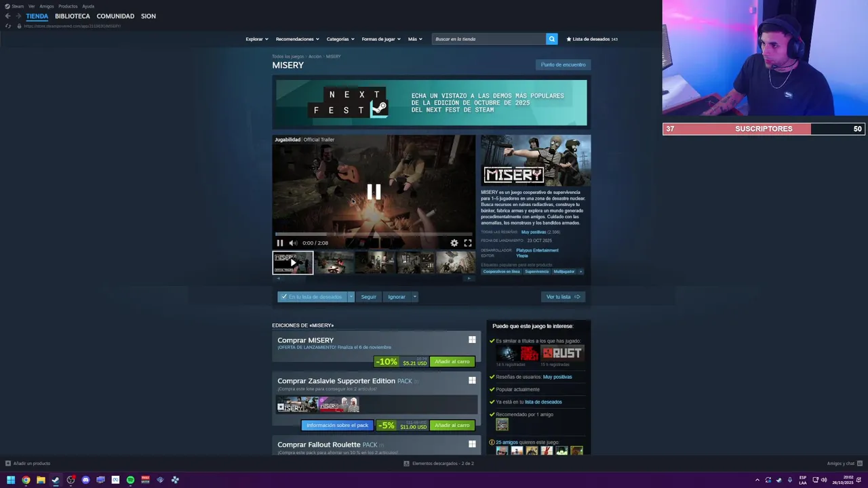Select the second screenshot thumbnail with campfire

(x=334, y=263)
